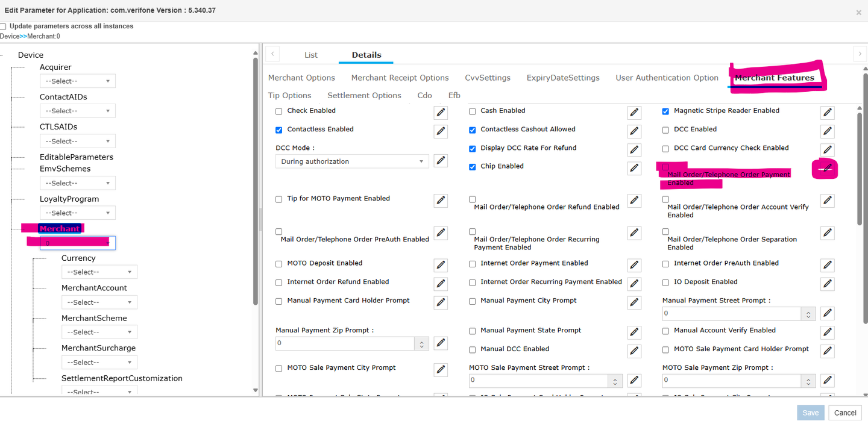Click edit pencil for MO/TO Recurring Payment Enabled

pyautogui.click(x=634, y=233)
